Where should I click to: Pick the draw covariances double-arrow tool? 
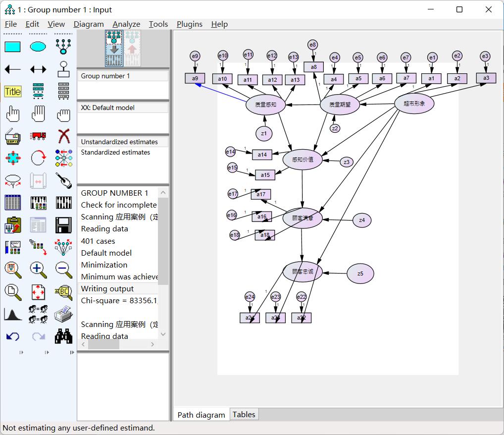click(38, 69)
